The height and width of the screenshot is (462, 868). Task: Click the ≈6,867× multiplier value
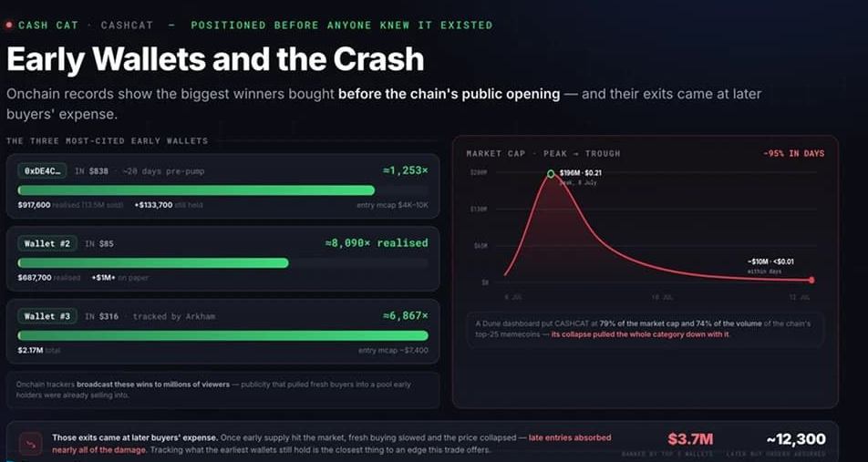405,315
